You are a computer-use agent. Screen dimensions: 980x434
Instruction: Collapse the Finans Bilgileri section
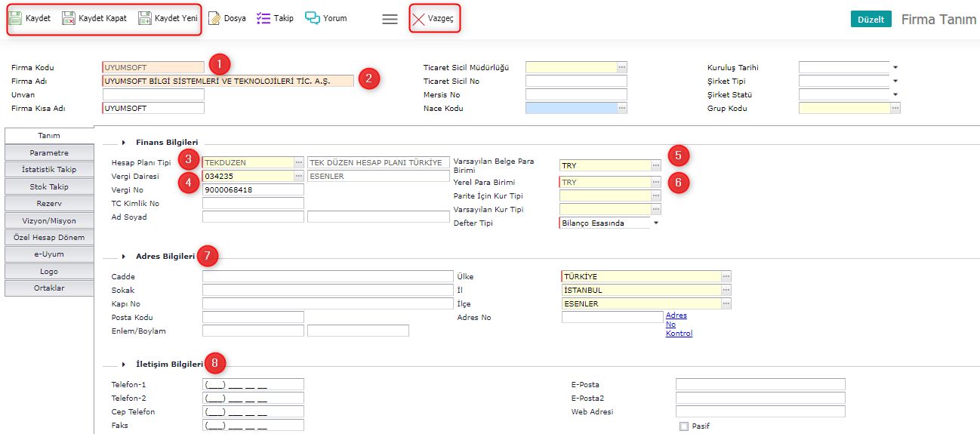[124, 142]
